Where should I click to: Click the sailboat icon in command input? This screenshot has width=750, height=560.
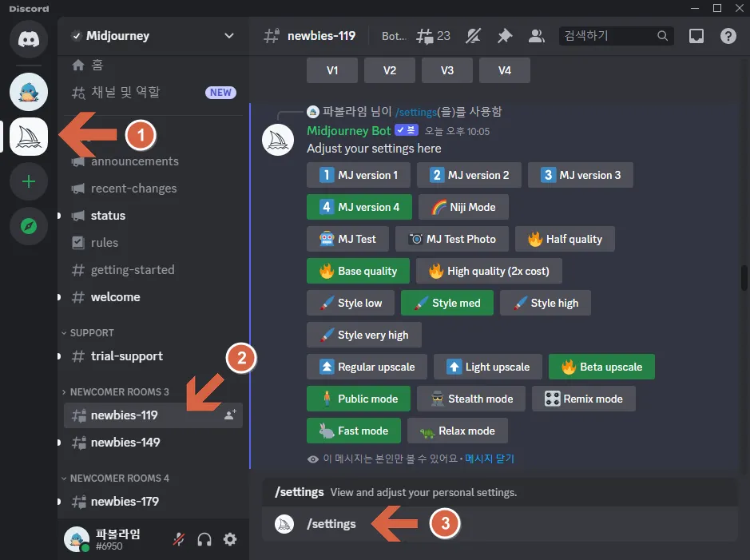(284, 524)
